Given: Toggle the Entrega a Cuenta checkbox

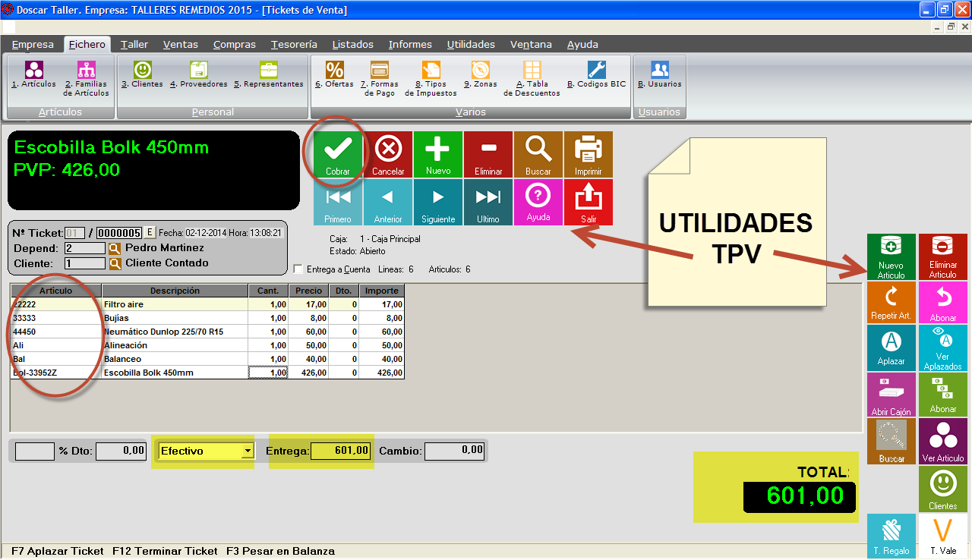Looking at the screenshot, I should point(298,269).
